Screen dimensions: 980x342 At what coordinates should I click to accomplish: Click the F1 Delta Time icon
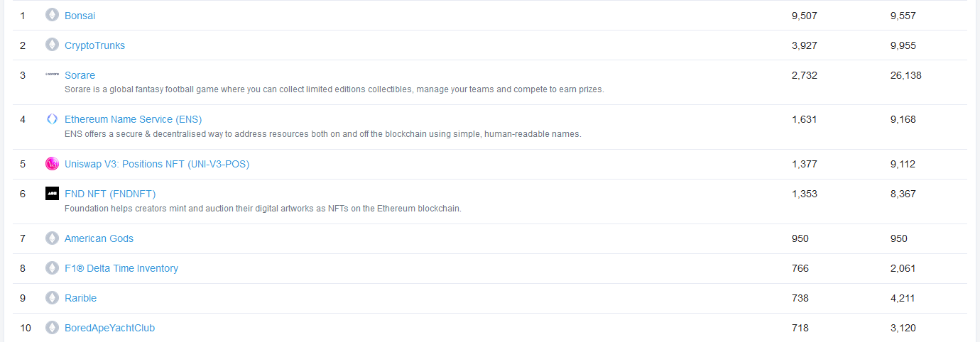pyautogui.click(x=52, y=268)
